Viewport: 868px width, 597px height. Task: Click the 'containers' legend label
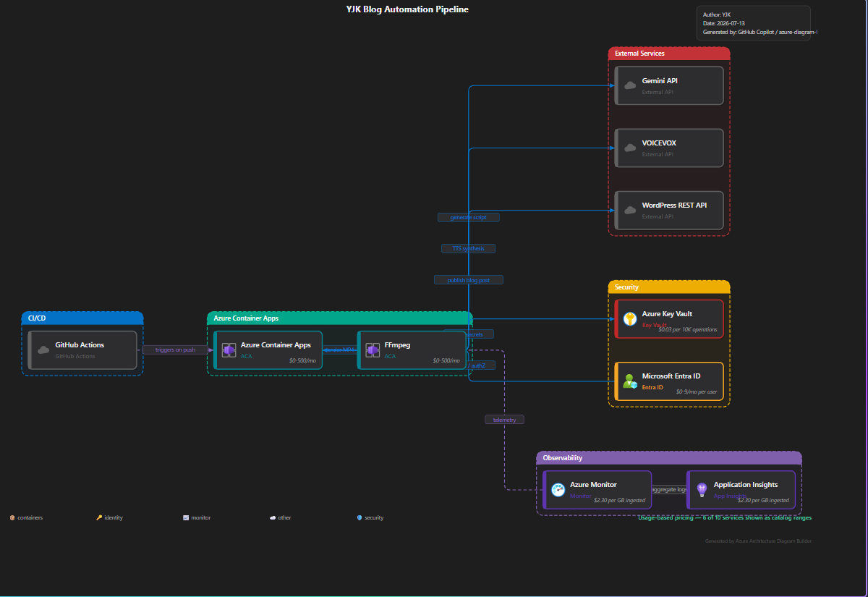pyautogui.click(x=30, y=517)
